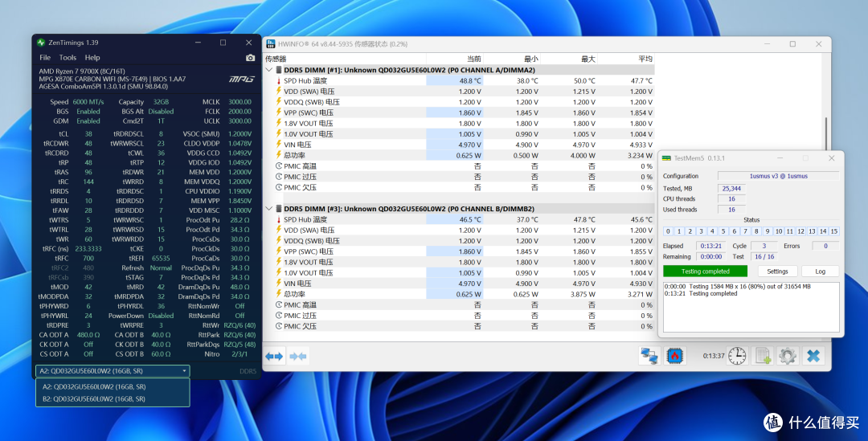Open TestMem5 Settings button

777,272
